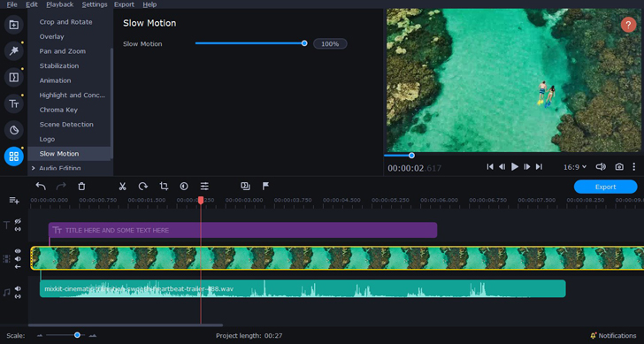The height and width of the screenshot is (344, 644).
Task: Open the 16:9 aspect ratio dropdown
Action: click(575, 167)
